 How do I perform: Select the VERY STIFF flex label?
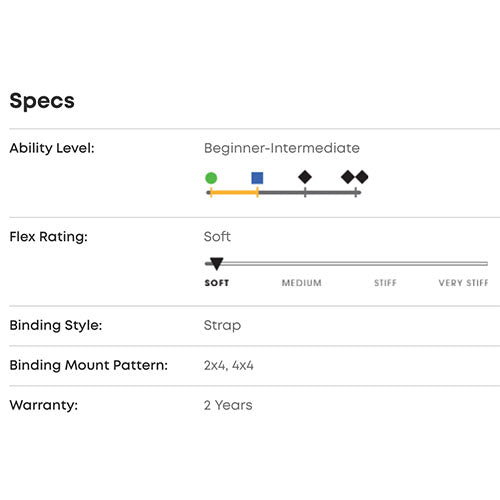[463, 283]
